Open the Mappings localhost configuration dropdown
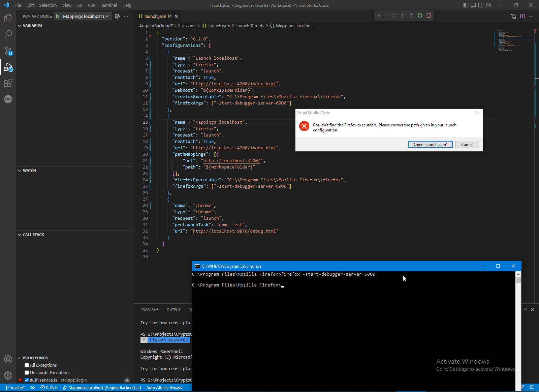The height and width of the screenshot is (392, 539). pyautogui.click(x=86, y=16)
